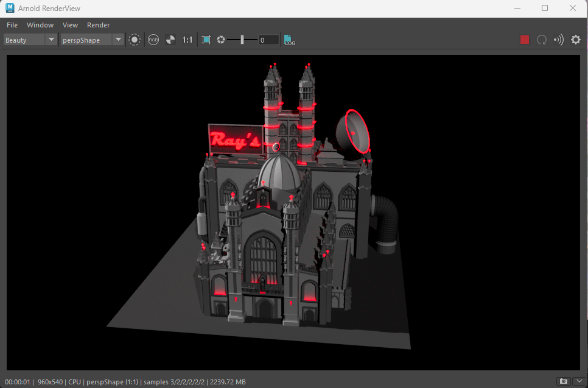Screen dimensions: 588x388
Task: Enable the crop region tool icon
Action: click(x=206, y=40)
